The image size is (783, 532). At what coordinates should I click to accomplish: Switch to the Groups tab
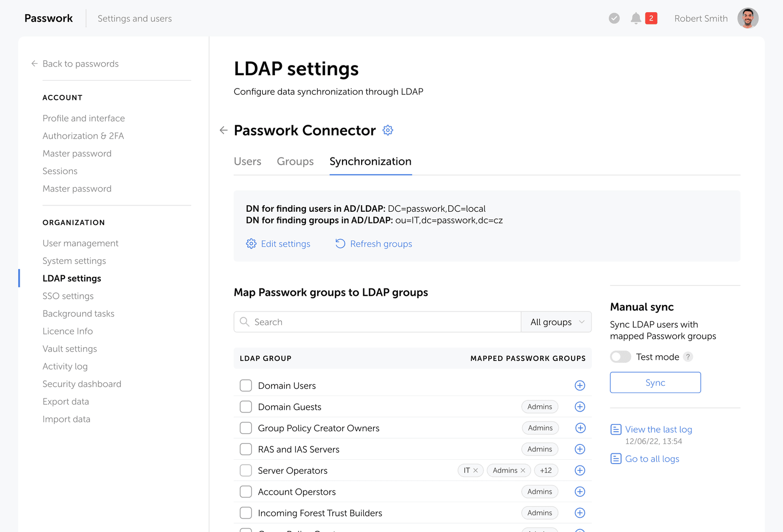point(295,161)
